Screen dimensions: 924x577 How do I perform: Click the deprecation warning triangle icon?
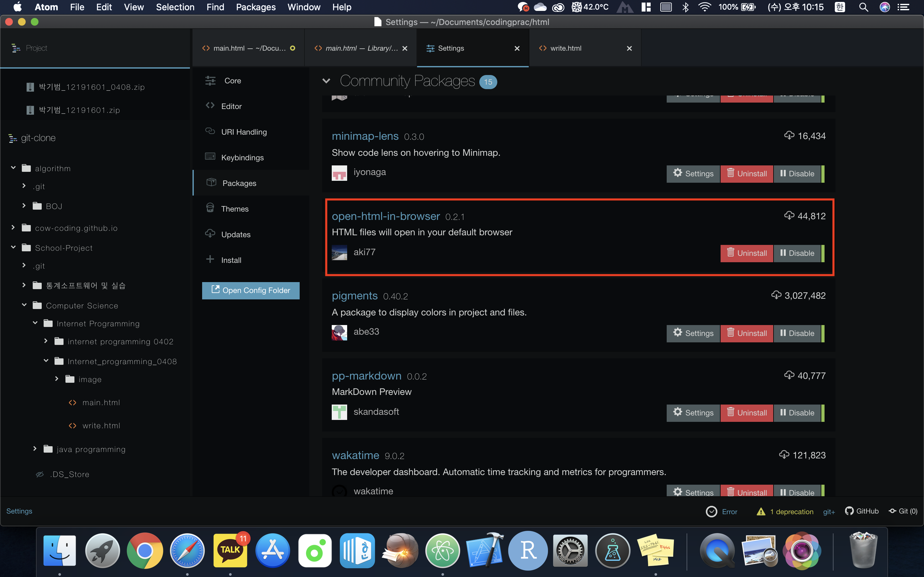pyautogui.click(x=761, y=511)
